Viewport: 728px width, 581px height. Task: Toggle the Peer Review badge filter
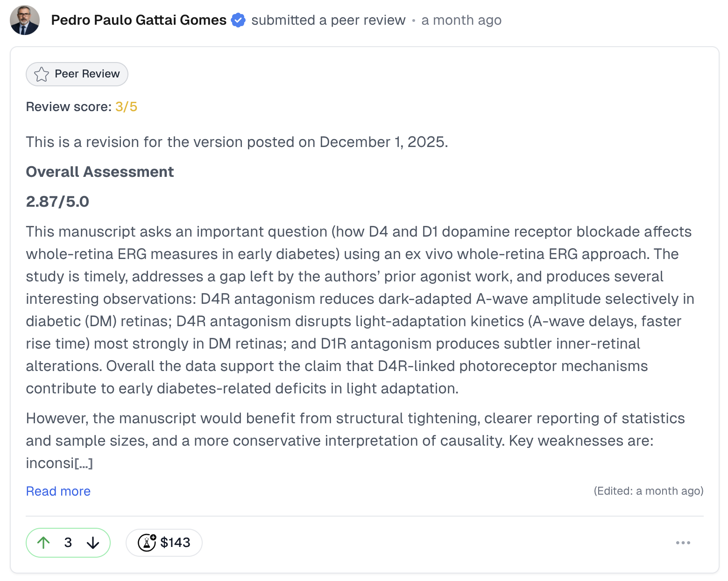(x=77, y=74)
